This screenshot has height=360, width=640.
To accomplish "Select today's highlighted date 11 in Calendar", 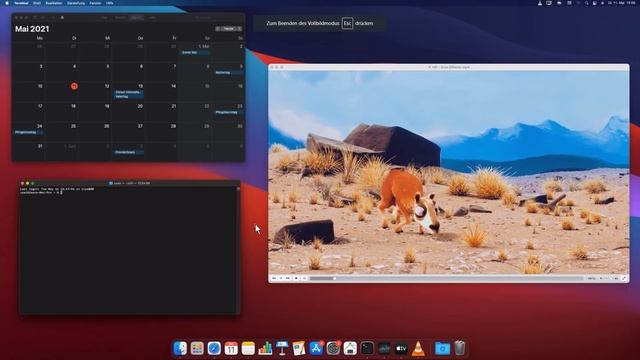I will [x=74, y=86].
